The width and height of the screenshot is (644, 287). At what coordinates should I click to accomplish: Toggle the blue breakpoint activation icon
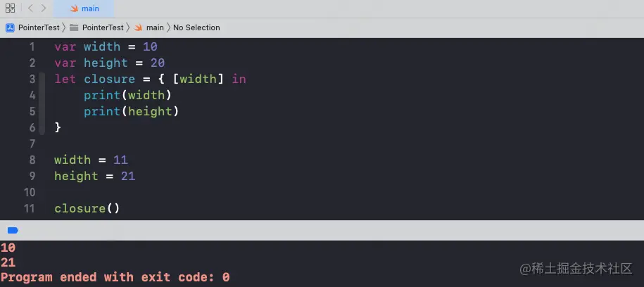point(13,230)
